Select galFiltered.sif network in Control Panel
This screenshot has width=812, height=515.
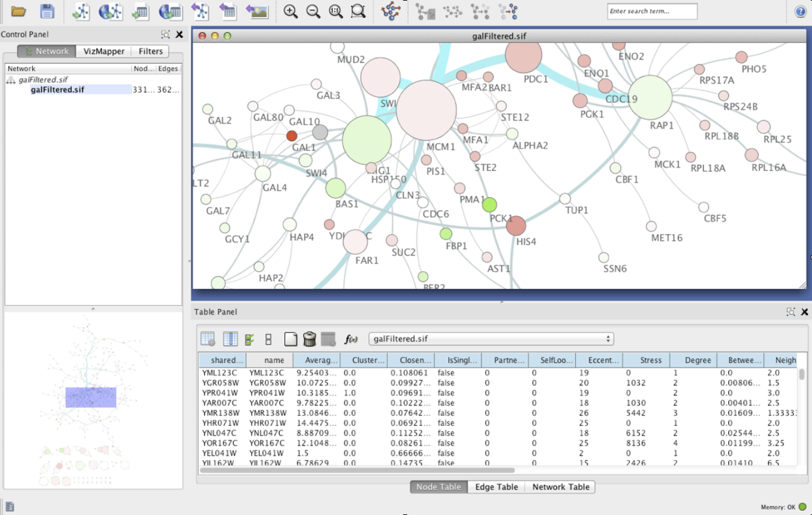[x=57, y=90]
